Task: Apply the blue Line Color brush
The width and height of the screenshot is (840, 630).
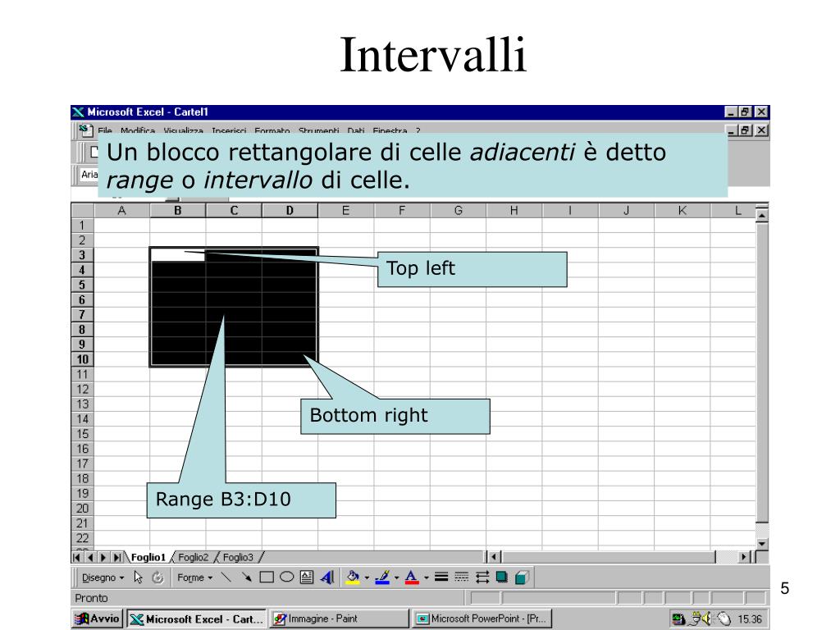Action: coord(382,577)
